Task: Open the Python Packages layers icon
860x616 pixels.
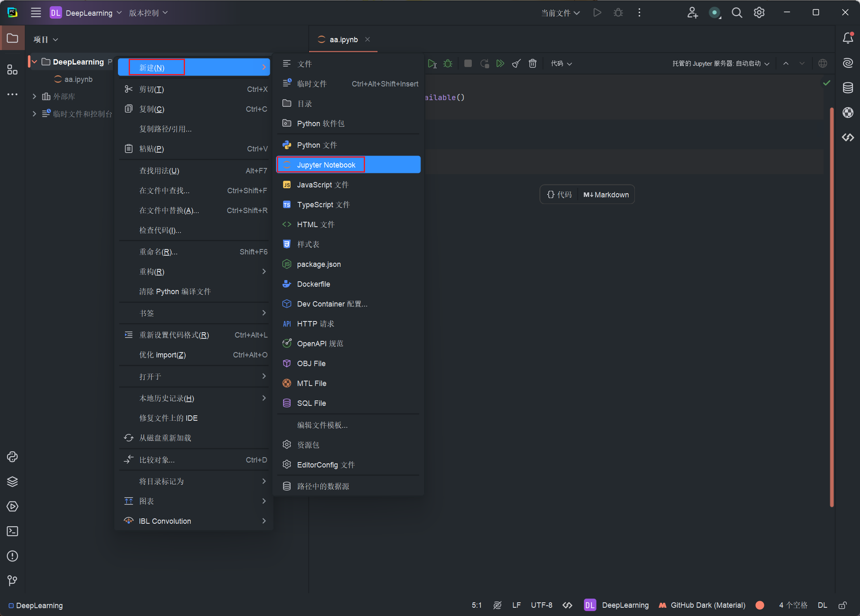Action: pyautogui.click(x=12, y=482)
